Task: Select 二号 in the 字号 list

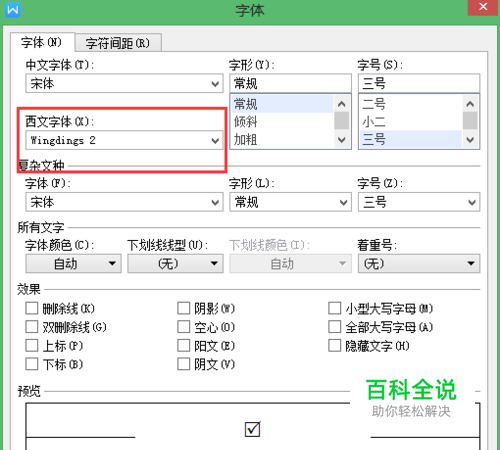Action: pos(411,104)
